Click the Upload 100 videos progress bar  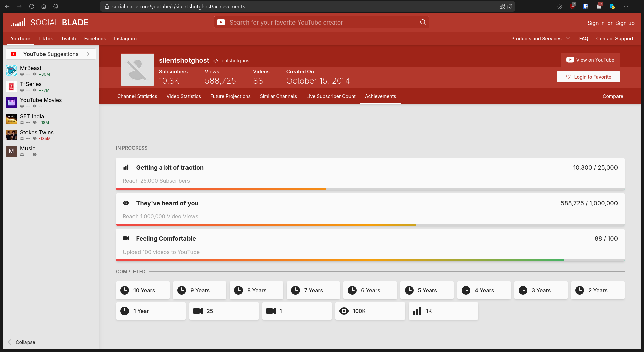370,260
